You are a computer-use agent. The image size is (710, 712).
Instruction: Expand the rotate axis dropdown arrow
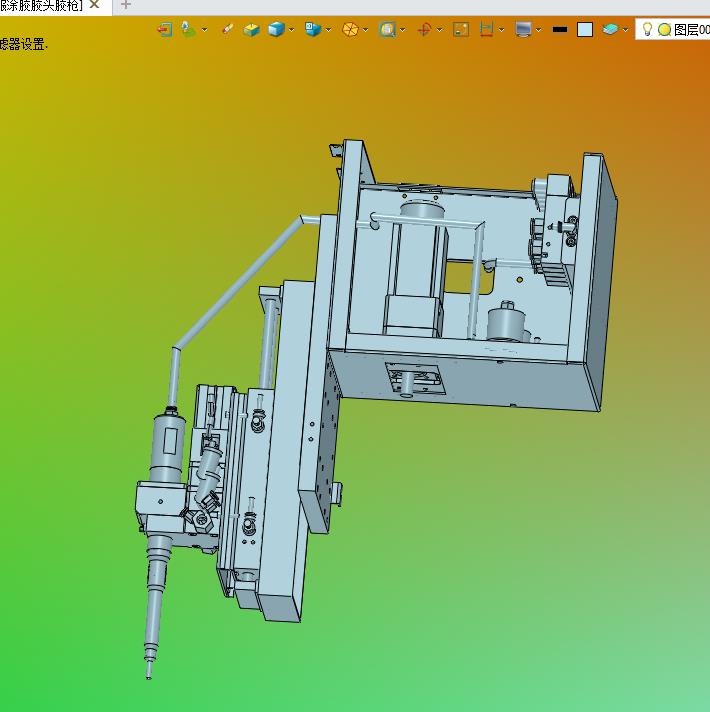(x=439, y=30)
